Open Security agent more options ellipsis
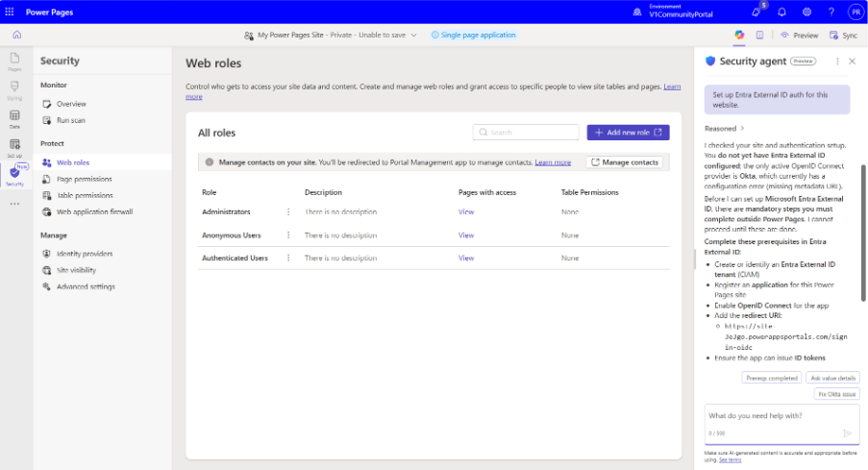 837,62
